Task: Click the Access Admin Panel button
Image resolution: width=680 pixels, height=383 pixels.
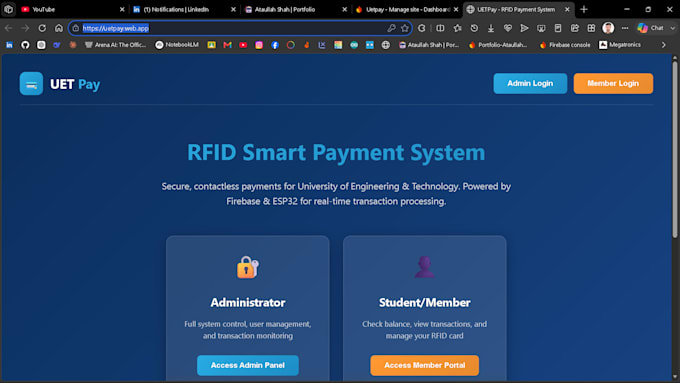Action: click(248, 365)
